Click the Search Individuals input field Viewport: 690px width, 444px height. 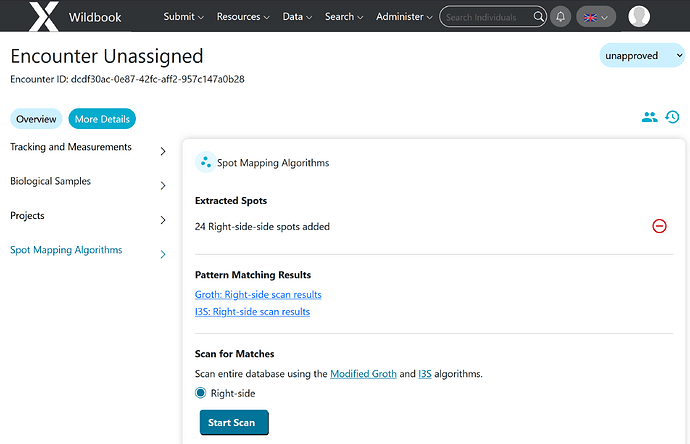click(487, 17)
